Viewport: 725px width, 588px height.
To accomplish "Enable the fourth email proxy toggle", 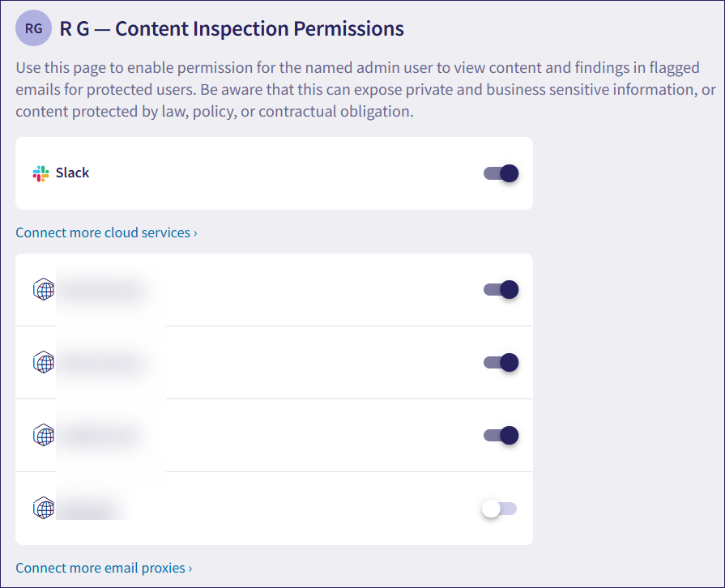I will [x=499, y=509].
